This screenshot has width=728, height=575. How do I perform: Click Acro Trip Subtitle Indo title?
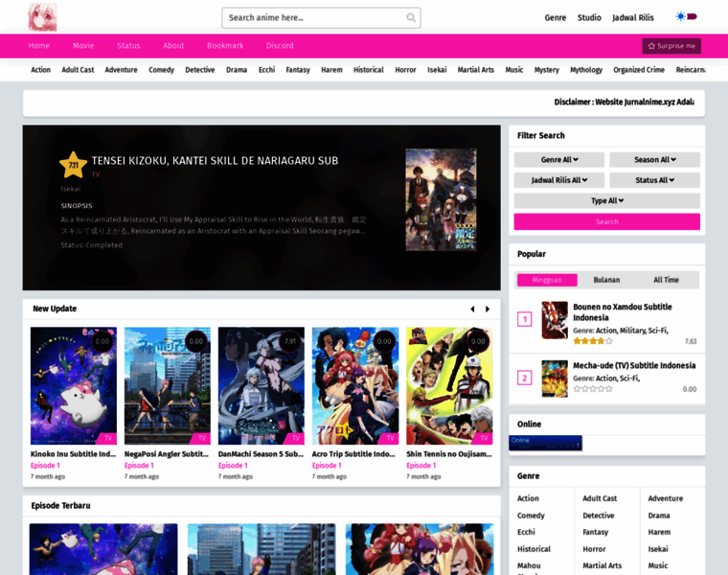tap(353, 454)
